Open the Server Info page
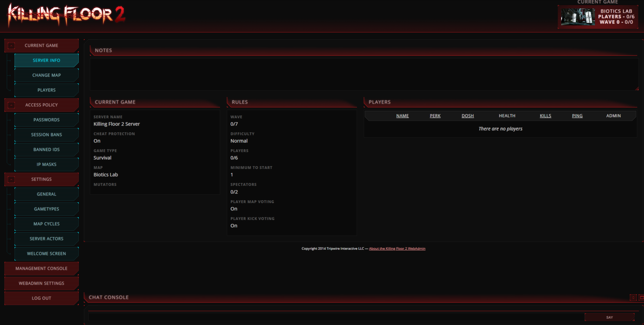The image size is (644, 325). click(x=47, y=60)
